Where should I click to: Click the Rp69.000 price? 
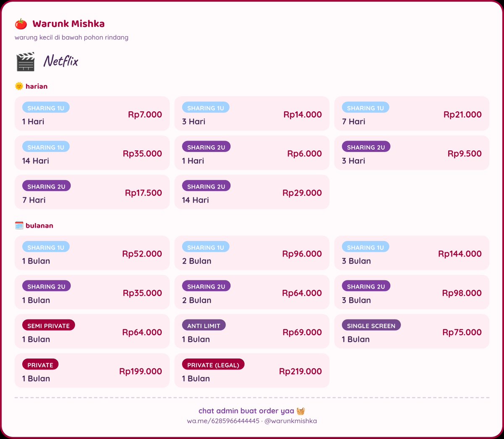tap(302, 332)
